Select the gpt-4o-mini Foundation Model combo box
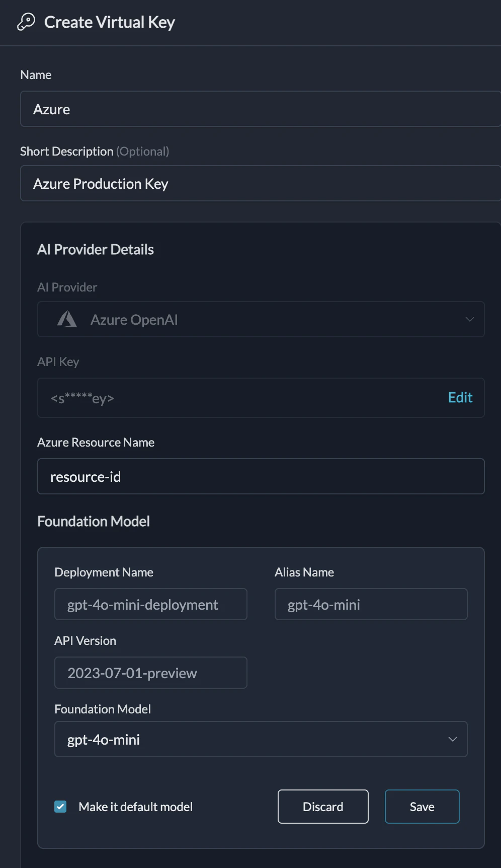 click(x=252, y=739)
